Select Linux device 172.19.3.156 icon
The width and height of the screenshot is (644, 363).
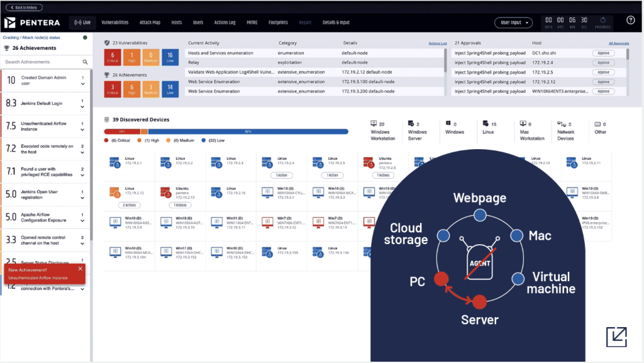click(318, 252)
